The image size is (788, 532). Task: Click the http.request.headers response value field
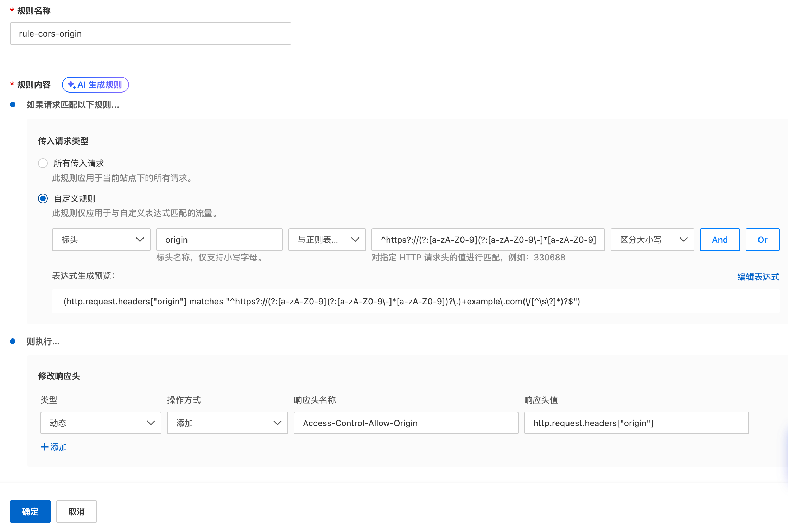click(x=636, y=423)
